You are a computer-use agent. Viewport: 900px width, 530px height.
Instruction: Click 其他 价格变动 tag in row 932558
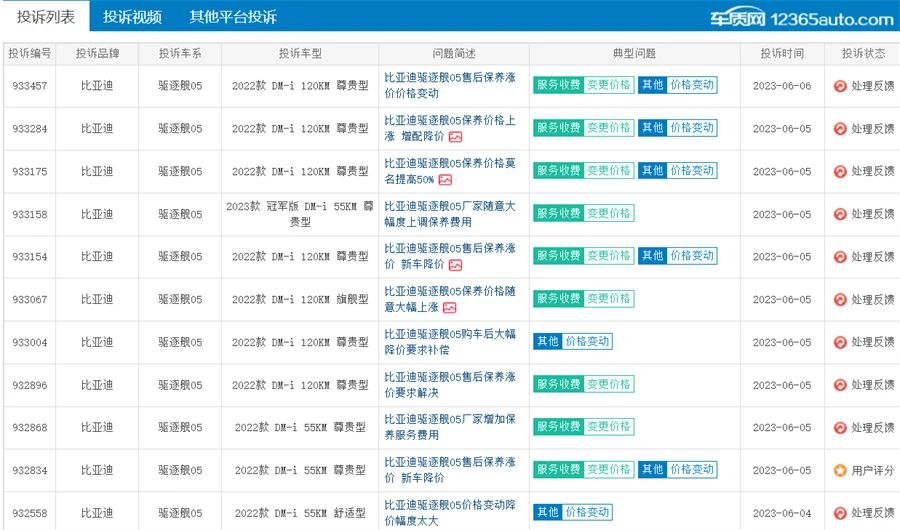click(573, 512)
